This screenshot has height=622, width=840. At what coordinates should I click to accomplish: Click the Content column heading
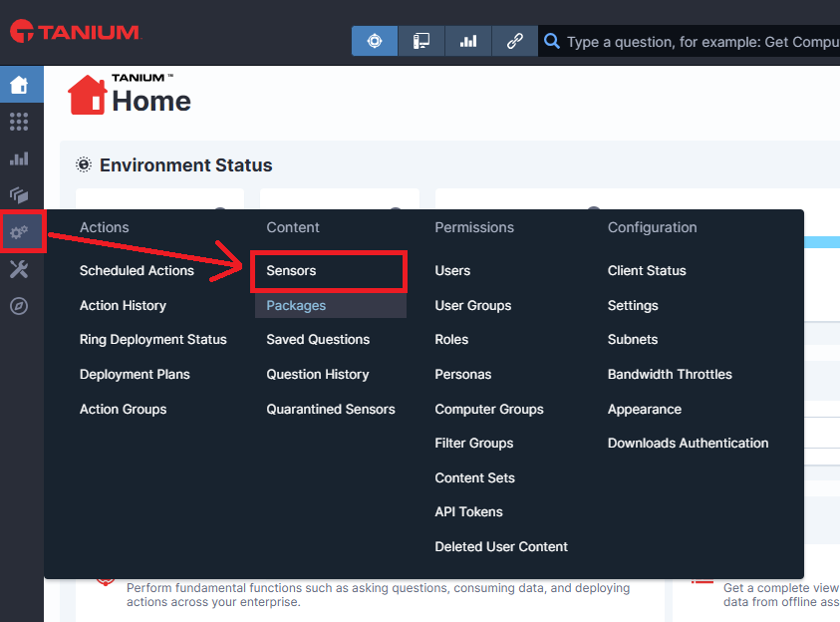(293, 227)
